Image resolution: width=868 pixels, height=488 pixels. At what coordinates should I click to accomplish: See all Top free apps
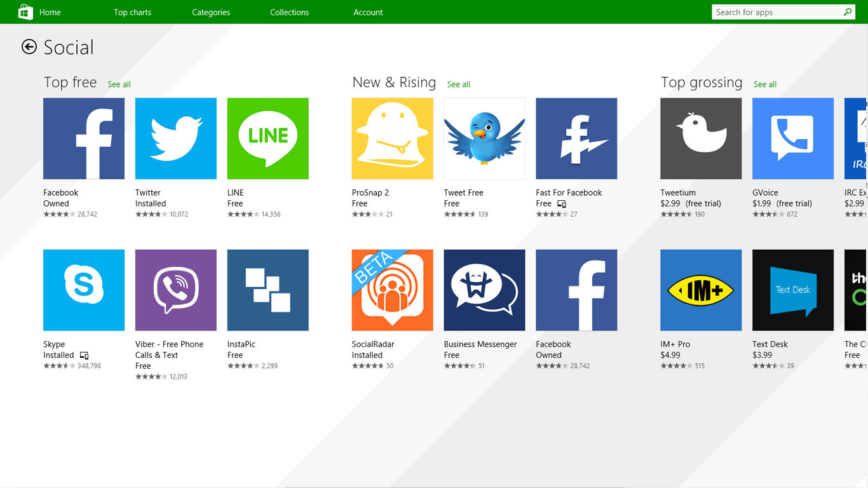point(119,85)
